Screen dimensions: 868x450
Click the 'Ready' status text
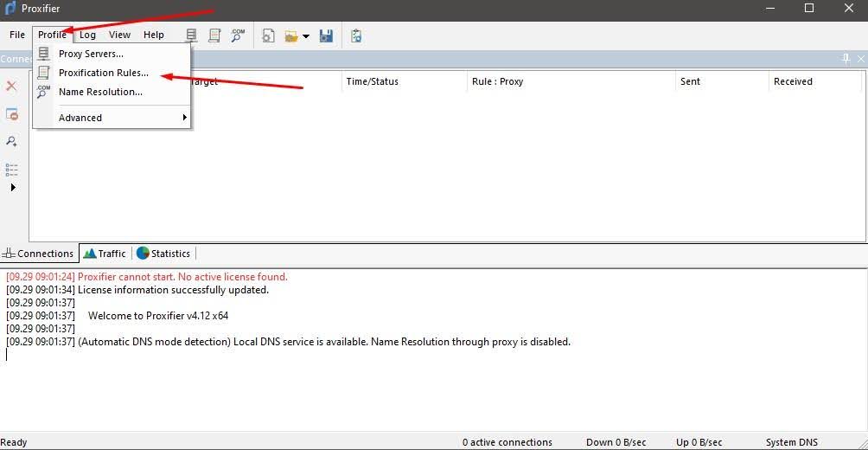[14, 442]
